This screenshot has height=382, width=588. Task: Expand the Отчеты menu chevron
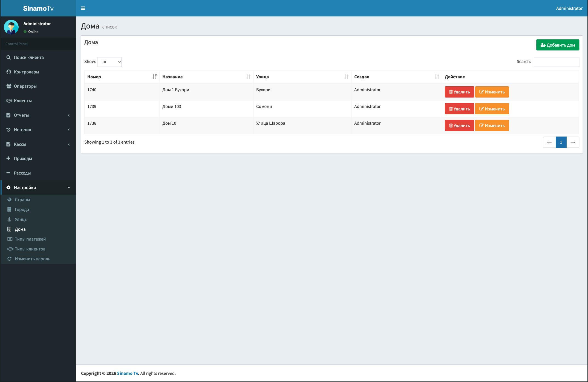tap(69, 115)
